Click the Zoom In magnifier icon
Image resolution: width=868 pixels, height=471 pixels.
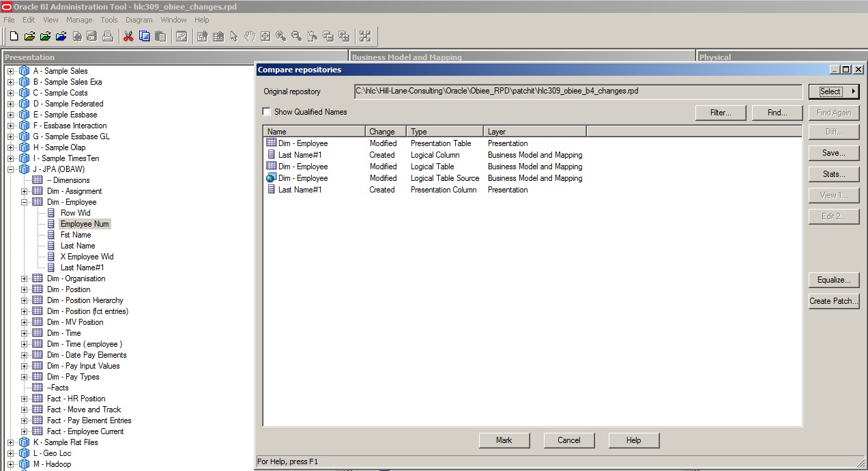click(280, 36)
